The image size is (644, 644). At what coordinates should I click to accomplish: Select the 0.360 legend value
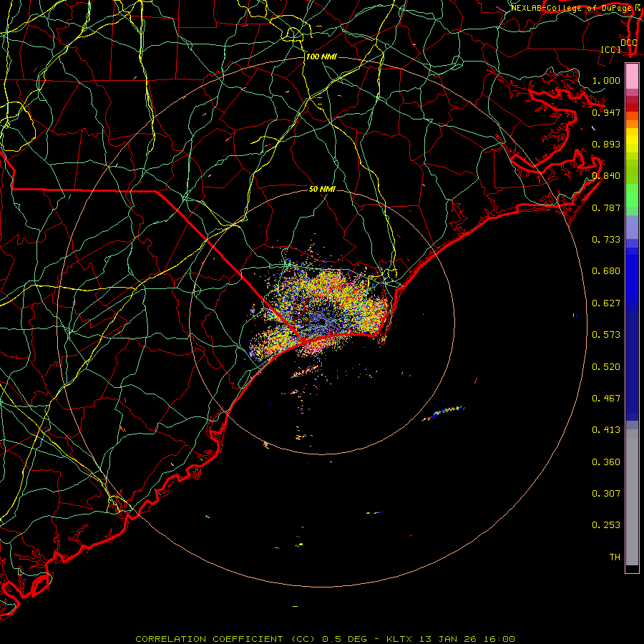pyautogui.click(x=606, y=462)
